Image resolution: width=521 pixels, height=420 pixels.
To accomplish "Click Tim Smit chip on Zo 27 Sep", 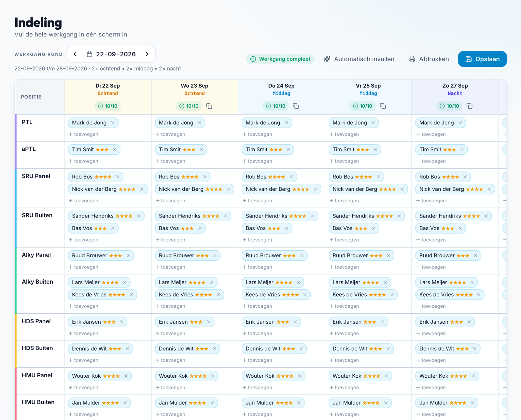I will pos(441,149).
